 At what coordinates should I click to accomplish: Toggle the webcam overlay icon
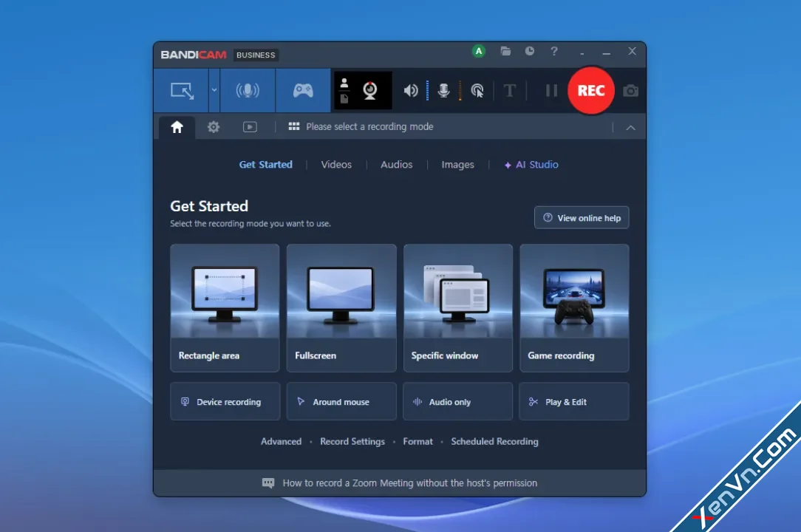point(370,90)
